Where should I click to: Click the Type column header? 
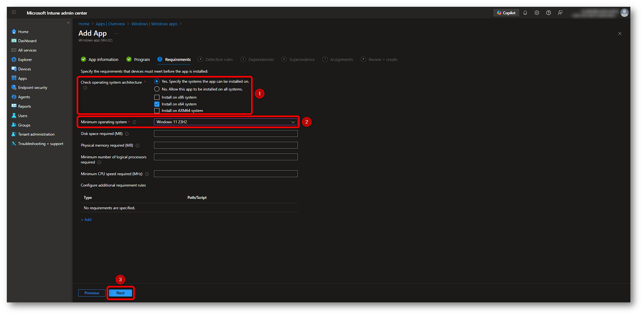pos(88,198)
